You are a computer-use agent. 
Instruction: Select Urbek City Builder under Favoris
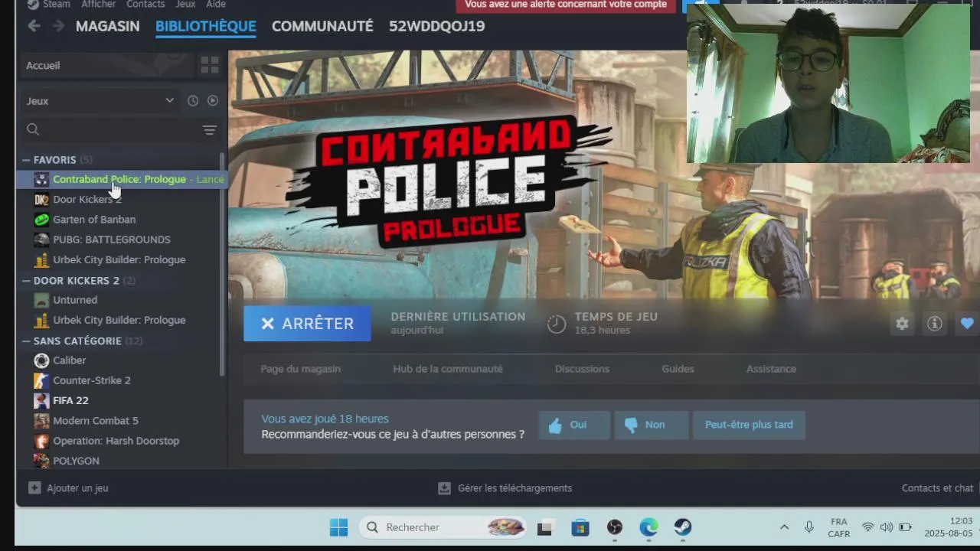(119, 259)
